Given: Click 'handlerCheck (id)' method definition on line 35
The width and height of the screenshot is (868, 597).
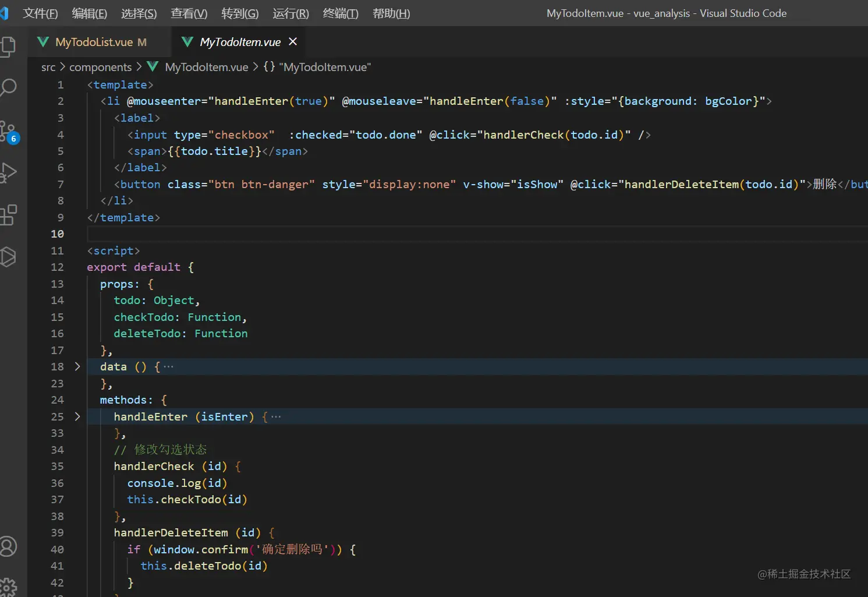Looking at the screenshot, I should click(x=171, y=467).
